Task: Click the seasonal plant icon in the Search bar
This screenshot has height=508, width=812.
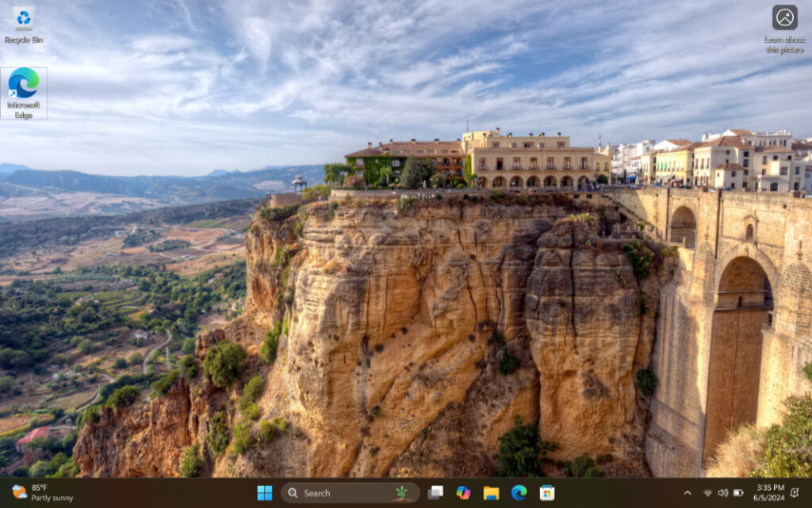Action: click(x=400, y=492)
